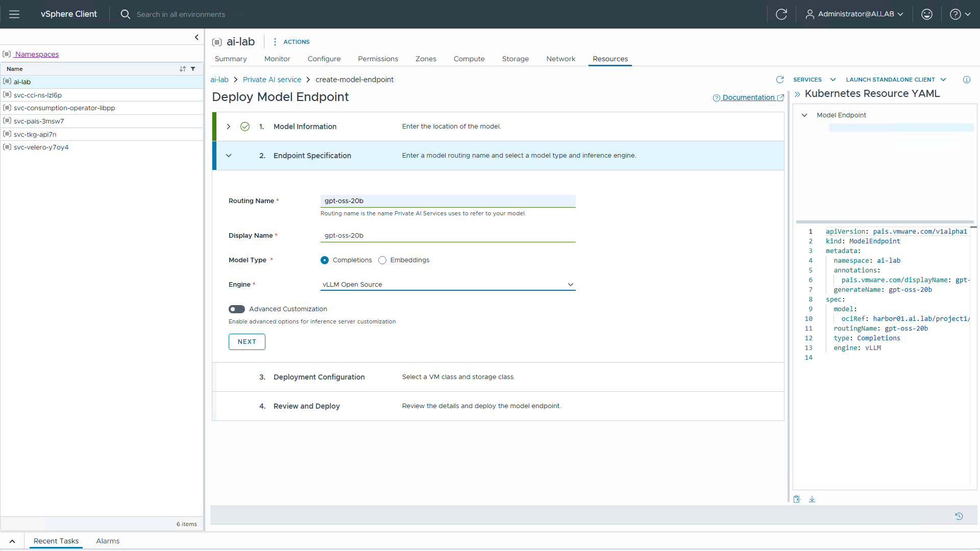This screenshot has height=551, width=980.
Task: Click the ai-lab namespace title icon
Action: [x=217, y=42]
